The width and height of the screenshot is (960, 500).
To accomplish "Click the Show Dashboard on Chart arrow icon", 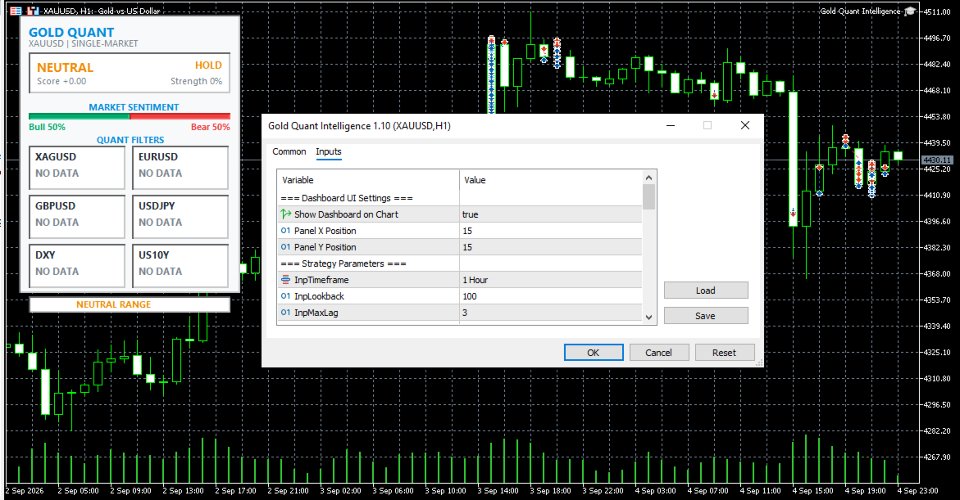I will point(285,214).
